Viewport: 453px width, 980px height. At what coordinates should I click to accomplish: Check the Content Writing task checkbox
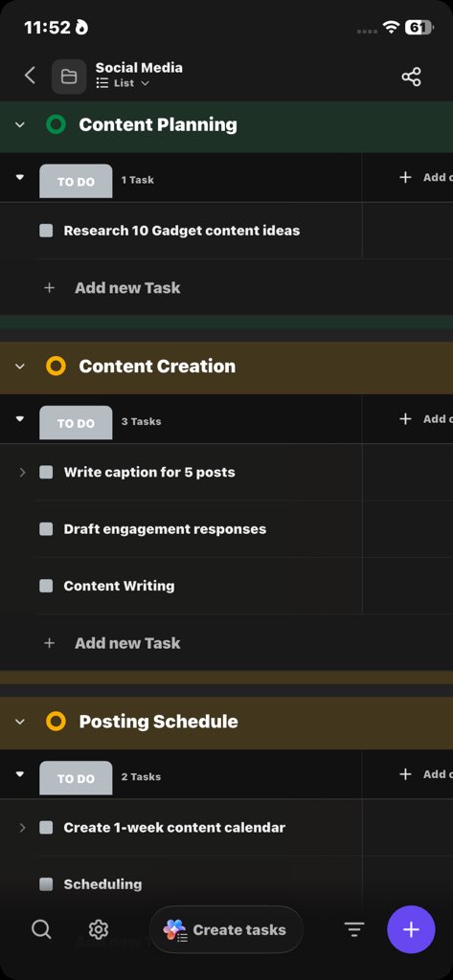(x=46, y=586)
